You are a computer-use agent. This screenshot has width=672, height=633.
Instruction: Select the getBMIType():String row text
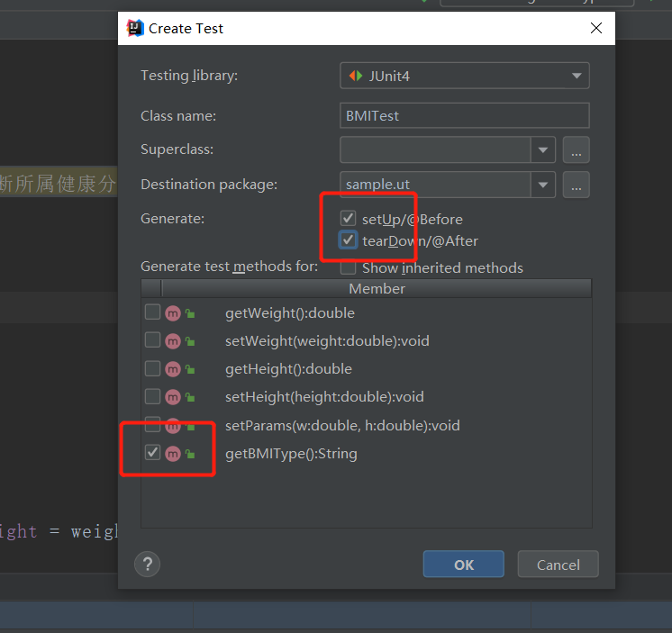(291, 454)
